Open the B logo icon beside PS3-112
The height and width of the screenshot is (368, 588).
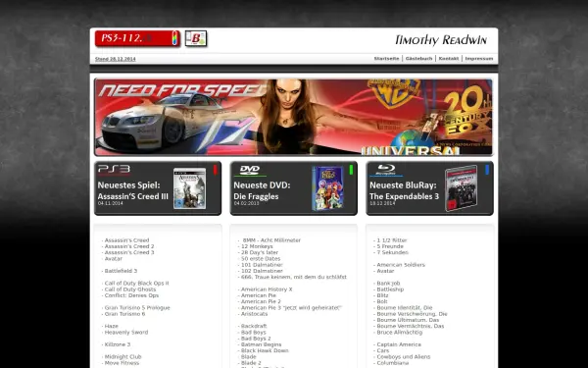196,38
